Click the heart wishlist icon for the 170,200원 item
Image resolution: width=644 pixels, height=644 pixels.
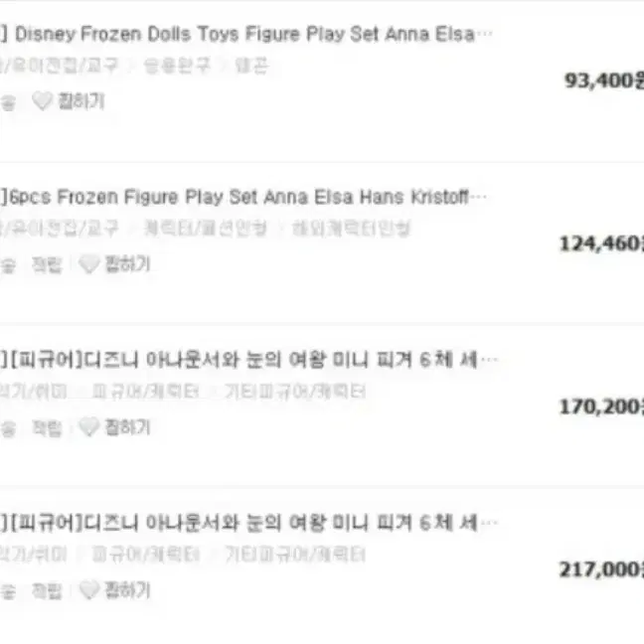point(88,427)
